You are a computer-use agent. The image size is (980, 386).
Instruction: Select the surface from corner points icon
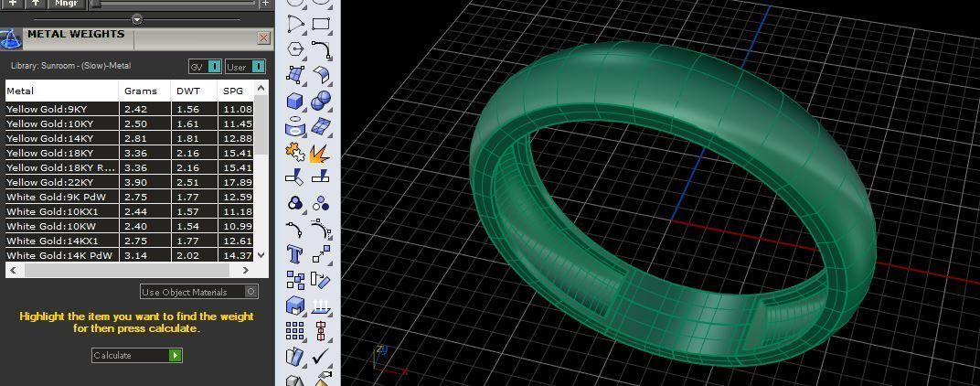tap(295, 75)
